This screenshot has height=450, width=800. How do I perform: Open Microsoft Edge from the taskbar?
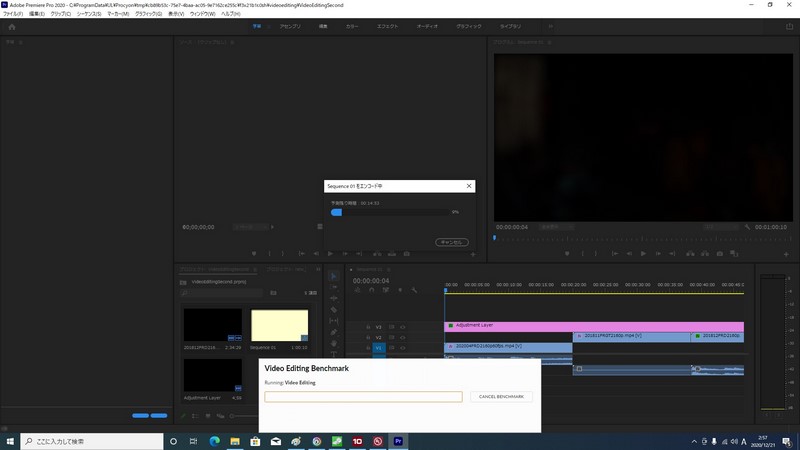[x=214, y=441]
